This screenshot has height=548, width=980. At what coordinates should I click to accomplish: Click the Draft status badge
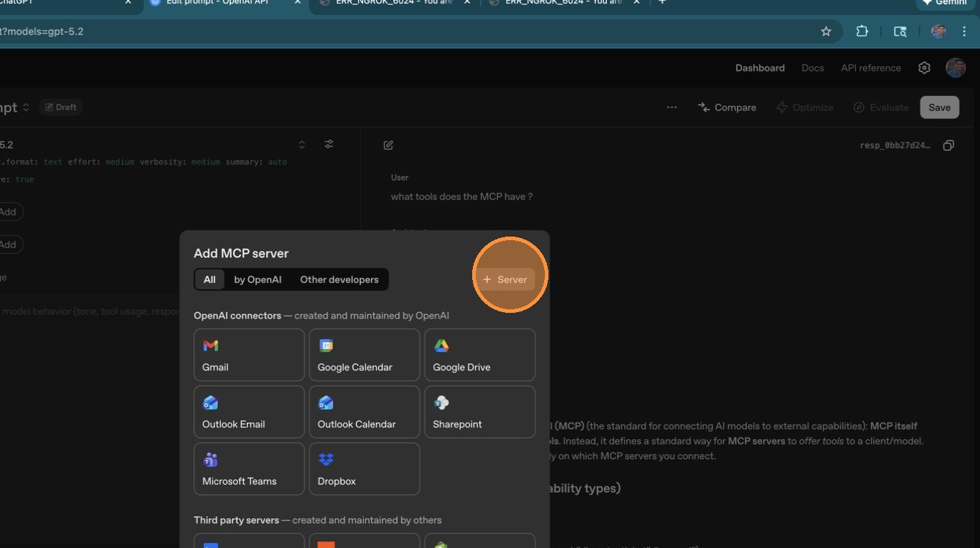(x=61, y=107)
